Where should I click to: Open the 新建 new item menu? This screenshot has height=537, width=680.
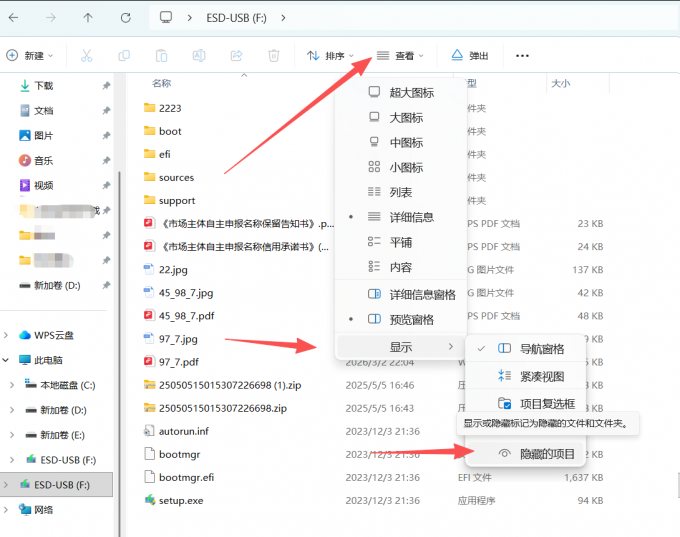29,56
